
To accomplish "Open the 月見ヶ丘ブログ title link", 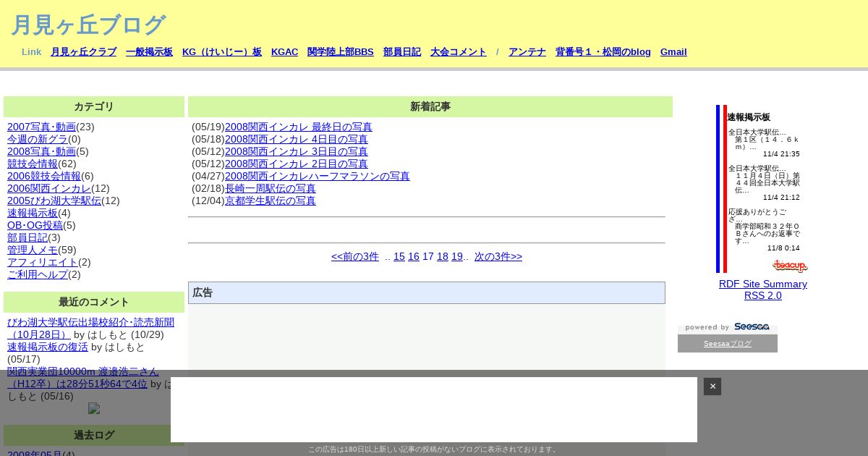I will click(88, 25).
